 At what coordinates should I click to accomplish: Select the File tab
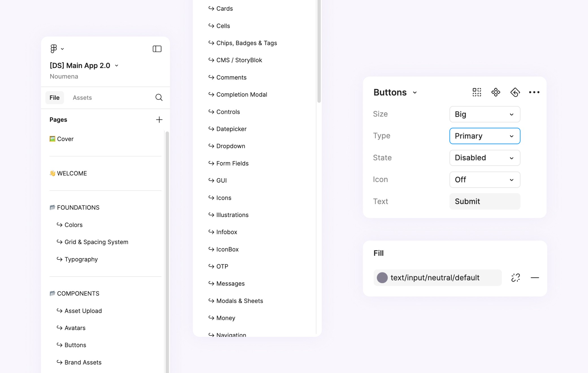click(55, 97)
